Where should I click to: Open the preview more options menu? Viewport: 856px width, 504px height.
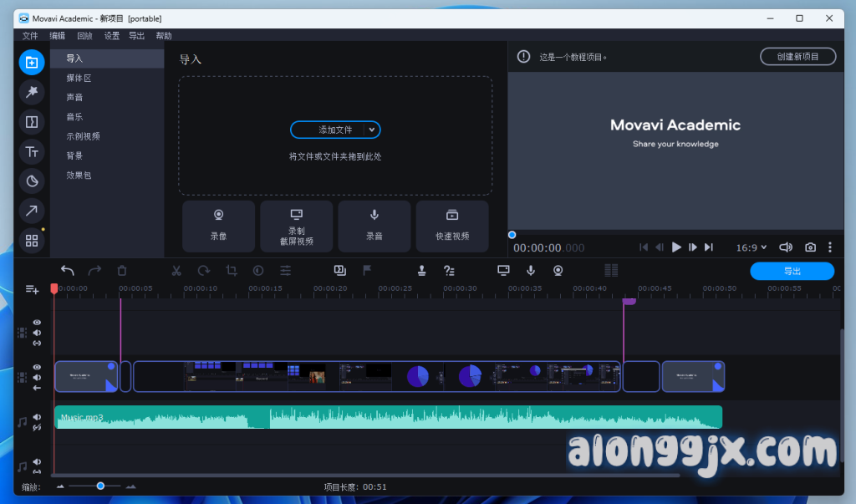(x=830, y=247)
